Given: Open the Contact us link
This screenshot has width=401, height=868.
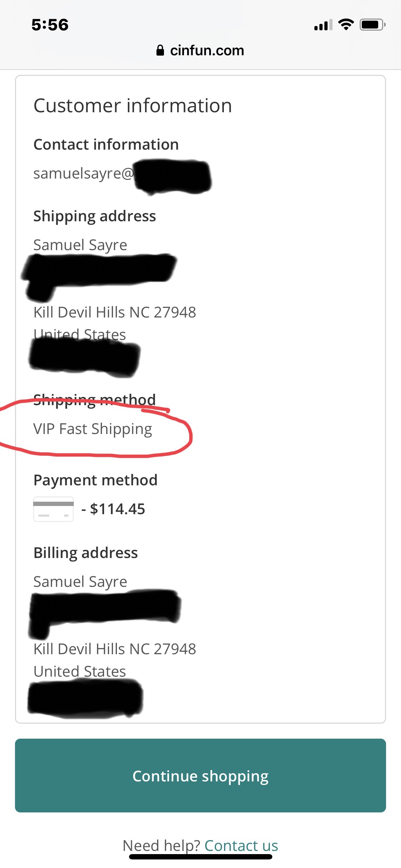Looking at the screenshot, I should click(241, 845).
